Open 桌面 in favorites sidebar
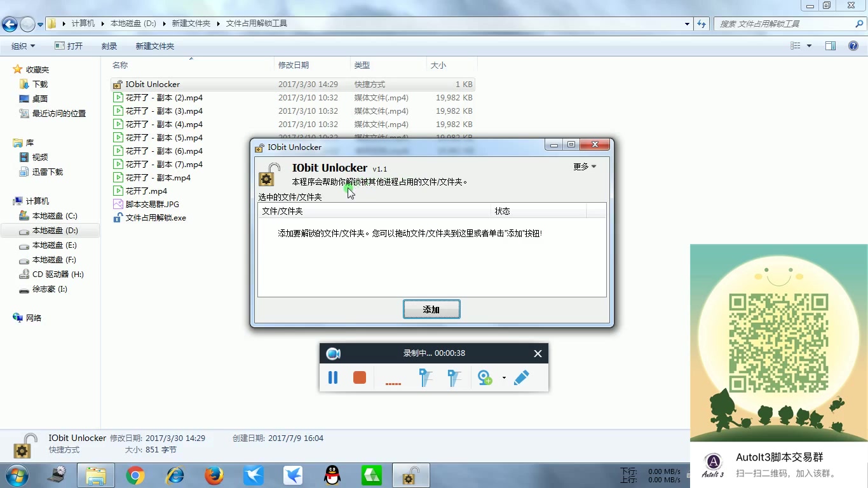 (x=34, y=99)
